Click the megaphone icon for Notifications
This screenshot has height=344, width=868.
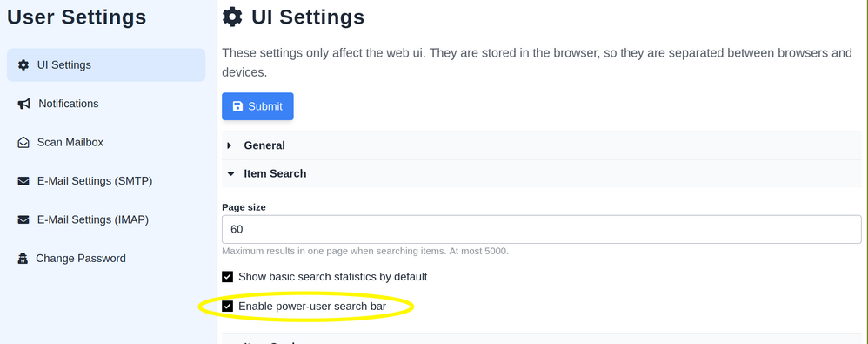click(23, 104)
